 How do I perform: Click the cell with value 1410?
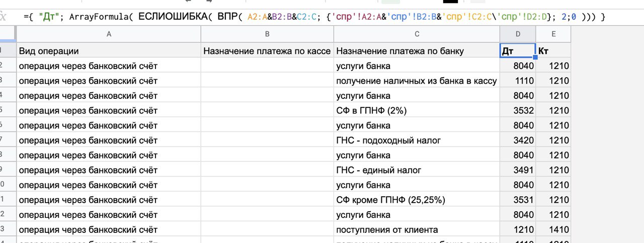(553, 229)
